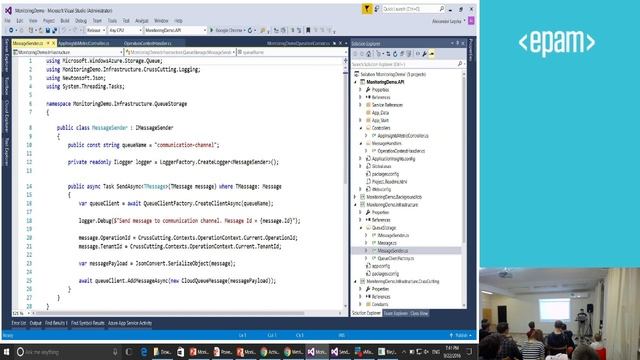Open the Windows Store taskbar icon
This screenshot has width=640, height=360.
coord(180,352)
